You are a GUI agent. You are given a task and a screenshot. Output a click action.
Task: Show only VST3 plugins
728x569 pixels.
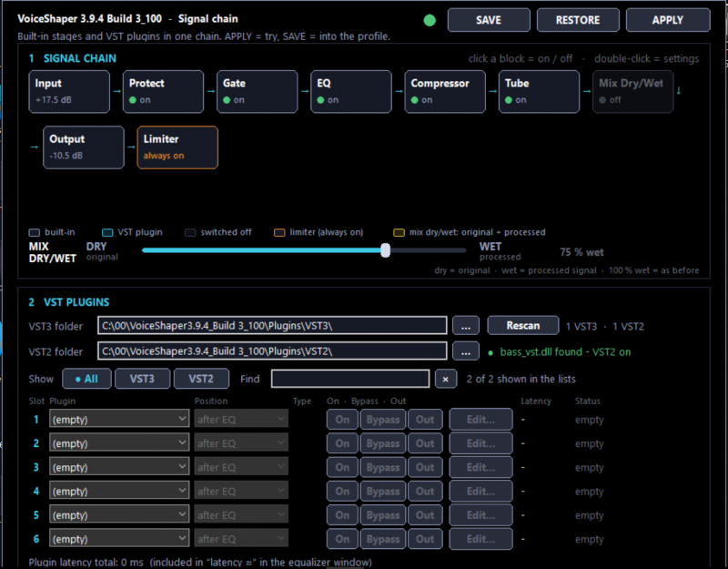(x=142, y=379)
